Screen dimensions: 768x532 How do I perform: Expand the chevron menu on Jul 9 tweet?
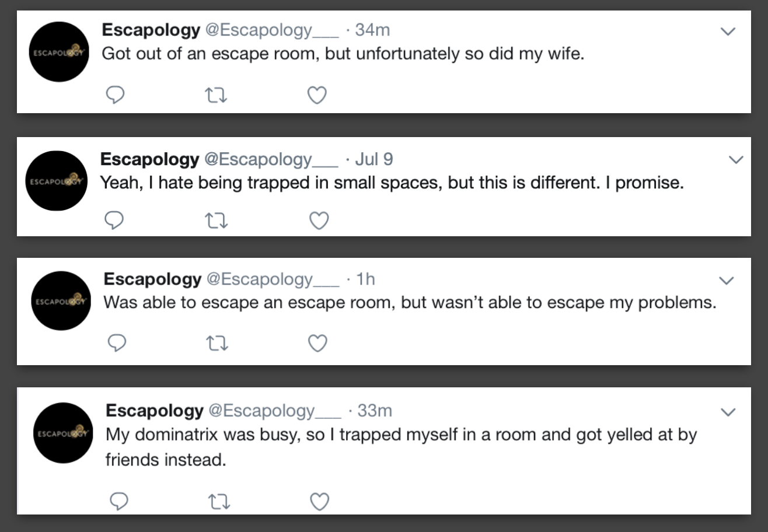tap(736, 159)
